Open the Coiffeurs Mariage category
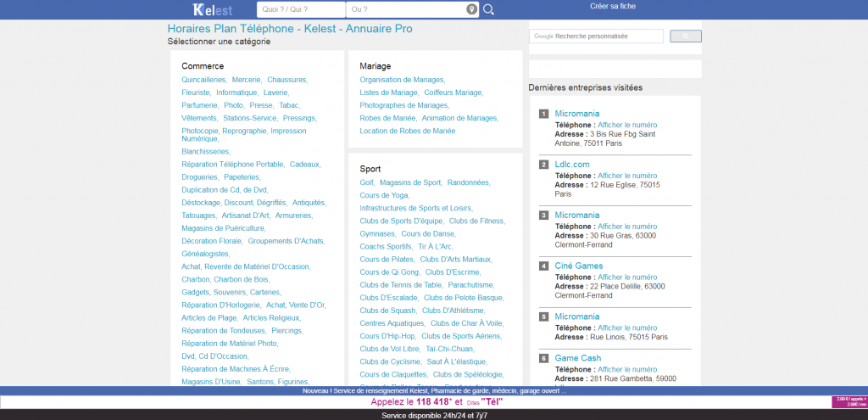Image resolution: width=868 pixels, height=420 pixels. pyautogui.click(x=453, y=92)
